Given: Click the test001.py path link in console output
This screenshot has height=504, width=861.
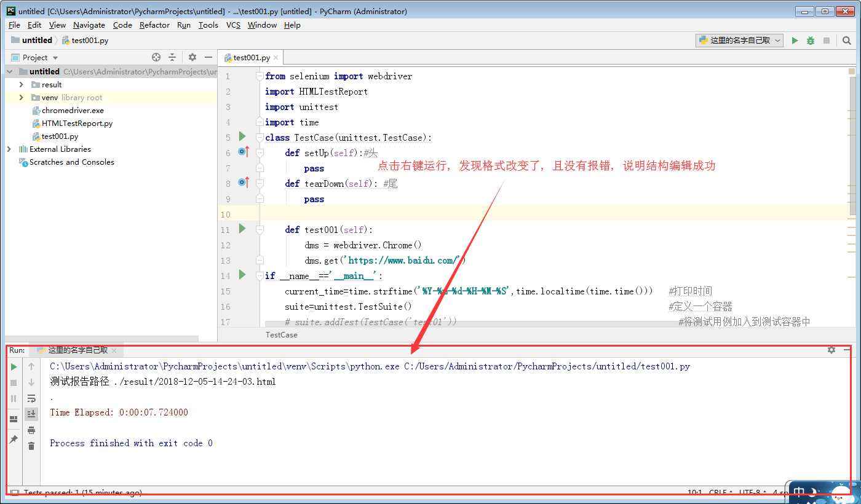Looking at the screenshot, I should click(547, 366).
